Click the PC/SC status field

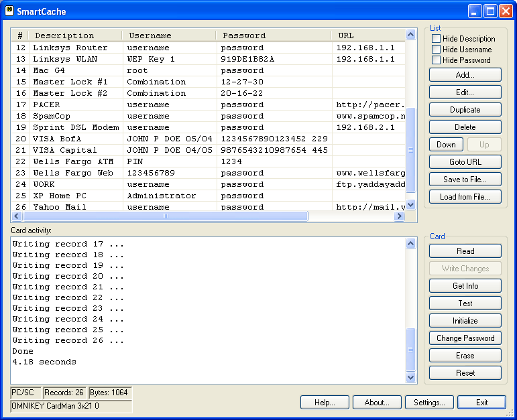click(x=25, y=393)
